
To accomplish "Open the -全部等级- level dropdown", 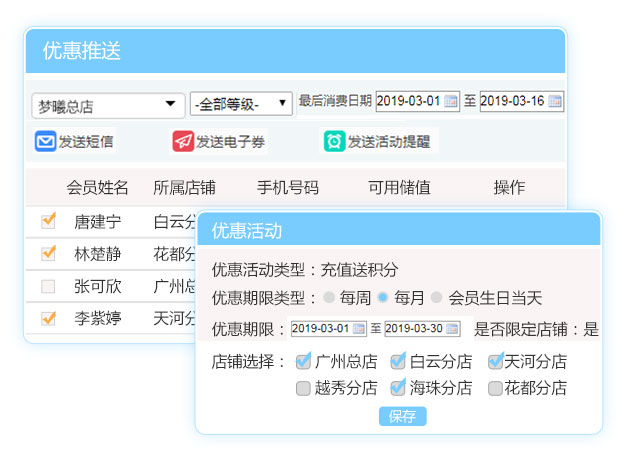I will click(x=241, y=104).
